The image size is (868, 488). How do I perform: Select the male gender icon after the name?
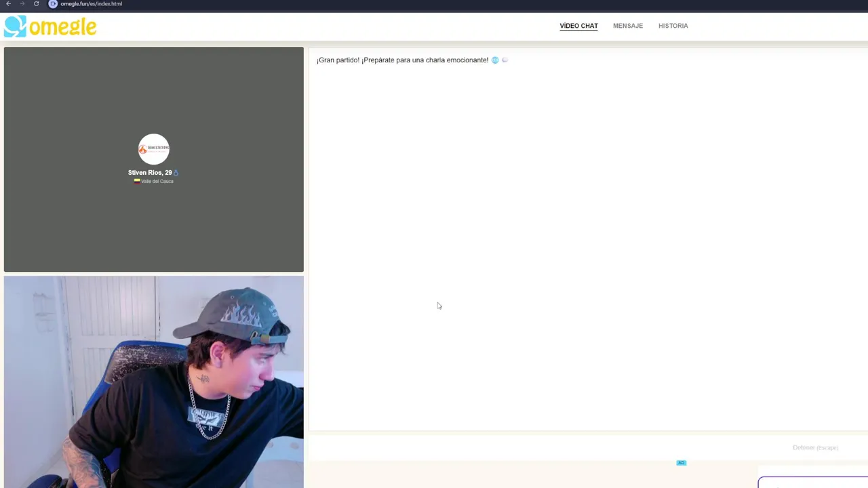(176, 173)
